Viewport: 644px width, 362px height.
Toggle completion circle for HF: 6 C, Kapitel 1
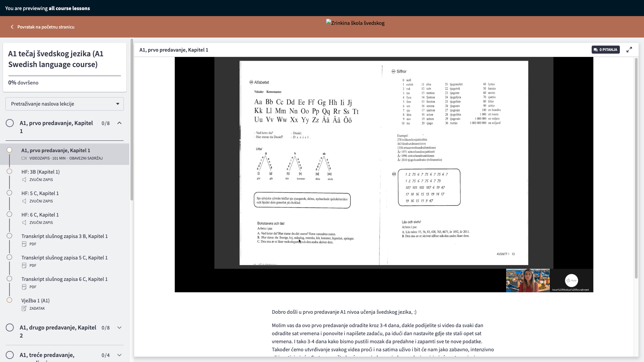click(9, 214)
